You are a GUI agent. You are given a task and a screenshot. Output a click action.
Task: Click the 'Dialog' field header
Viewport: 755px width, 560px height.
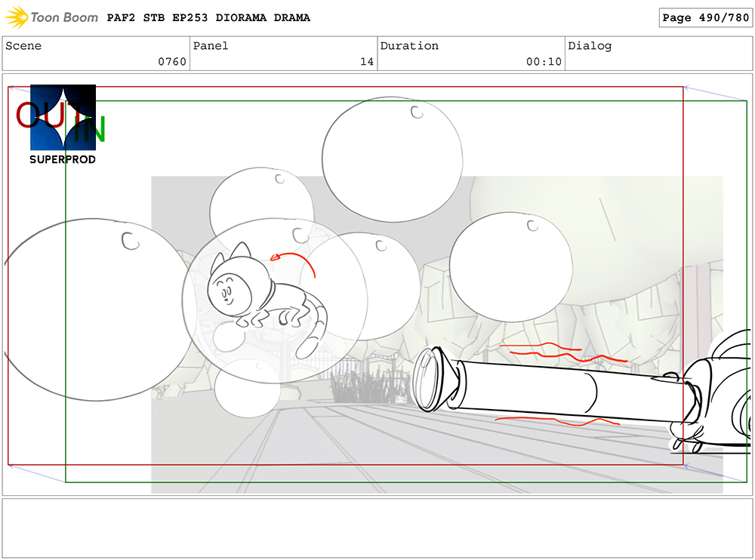click(590, 46)
